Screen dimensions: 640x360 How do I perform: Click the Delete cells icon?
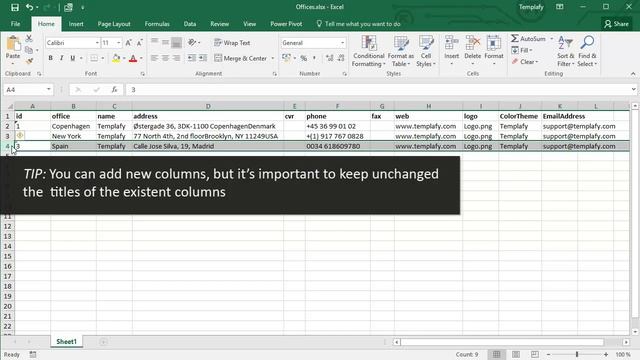coord(473,44)
